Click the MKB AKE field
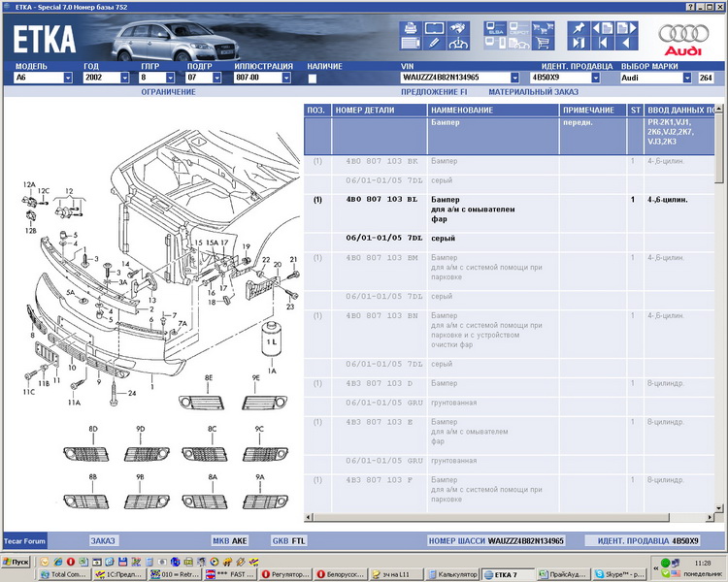 click(x=229, y=540)
